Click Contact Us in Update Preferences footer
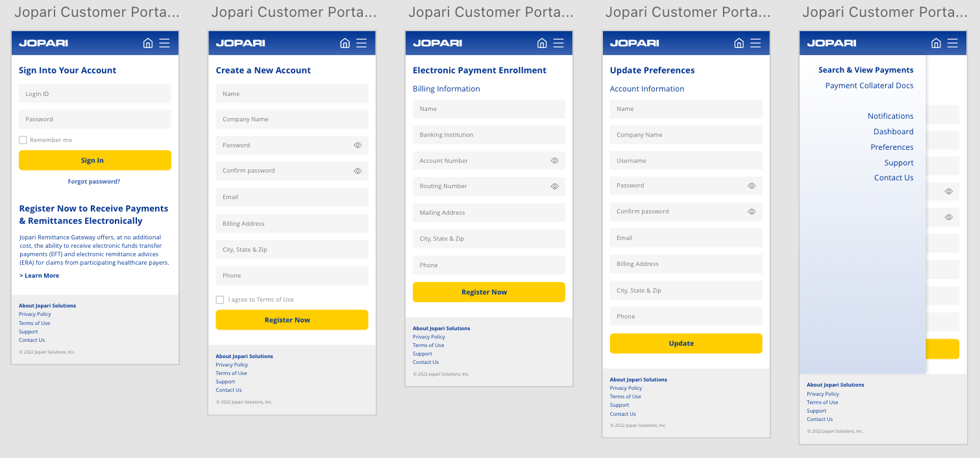This screenshot has height=458, width=980. [623, 414]
